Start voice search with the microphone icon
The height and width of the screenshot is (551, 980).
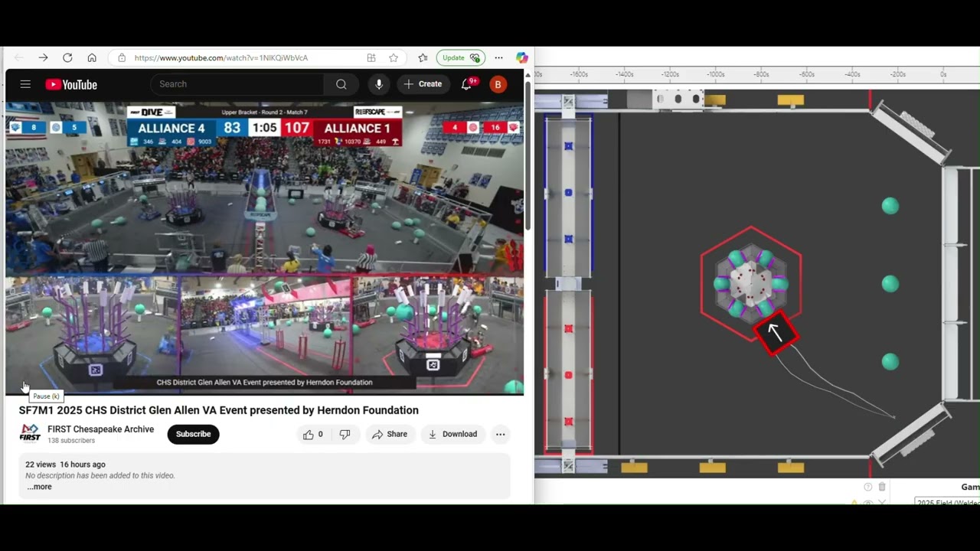[379, 84]
